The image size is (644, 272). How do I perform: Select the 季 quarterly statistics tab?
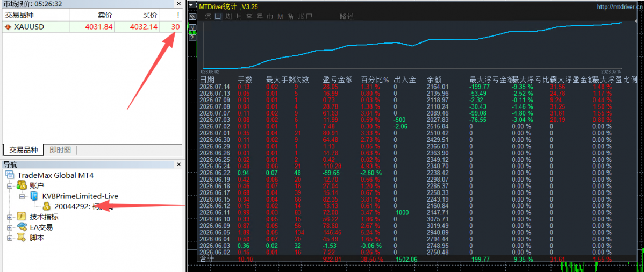[249, 17]
